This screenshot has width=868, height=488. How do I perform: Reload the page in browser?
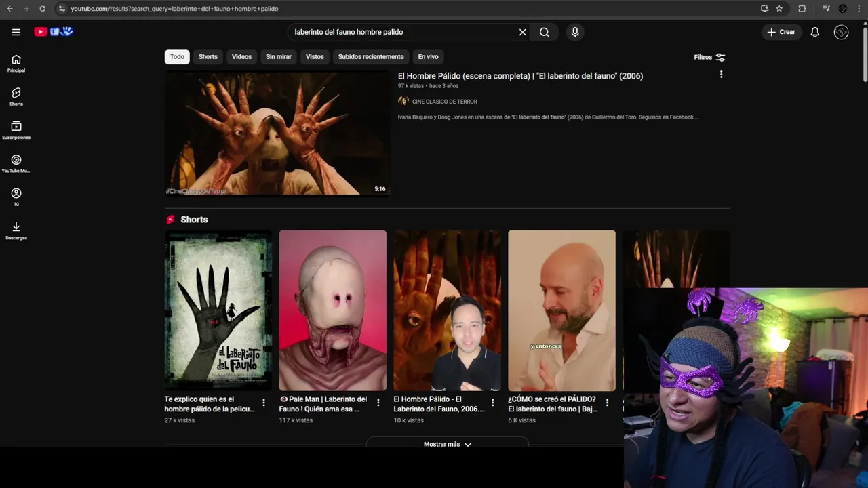point(42,9)
